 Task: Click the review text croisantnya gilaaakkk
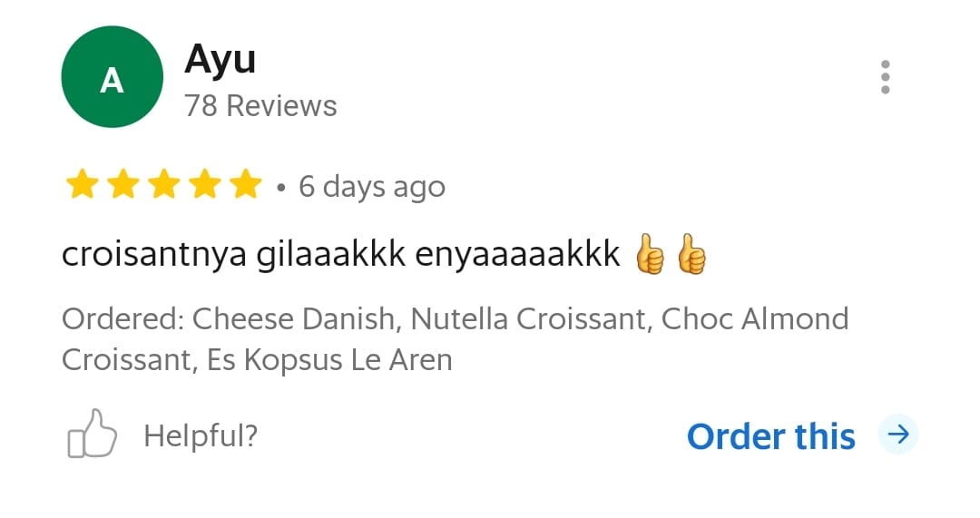tap(234, 255)
